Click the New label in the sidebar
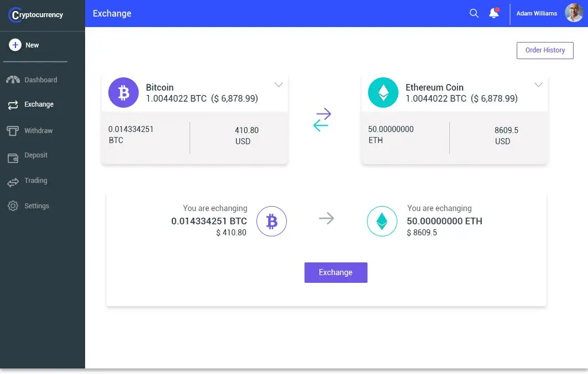Screen dimensions: 588x374 click(x=32, y=45)
